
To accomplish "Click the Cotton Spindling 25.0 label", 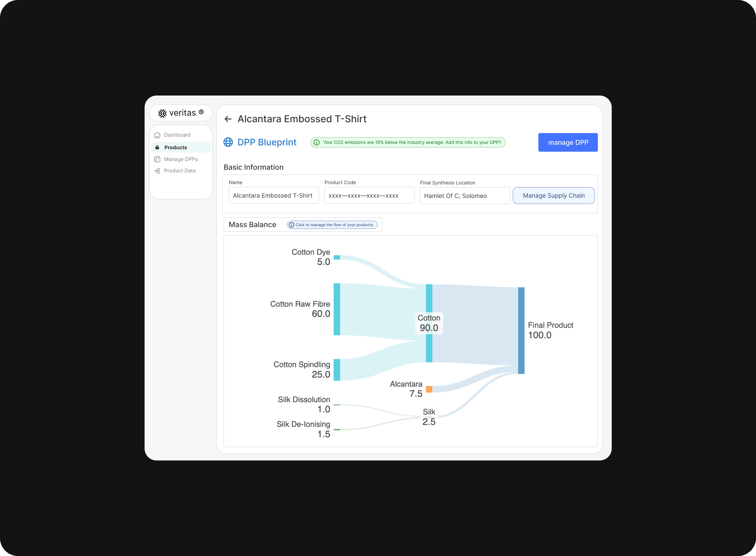I will [x=302, y=369].
